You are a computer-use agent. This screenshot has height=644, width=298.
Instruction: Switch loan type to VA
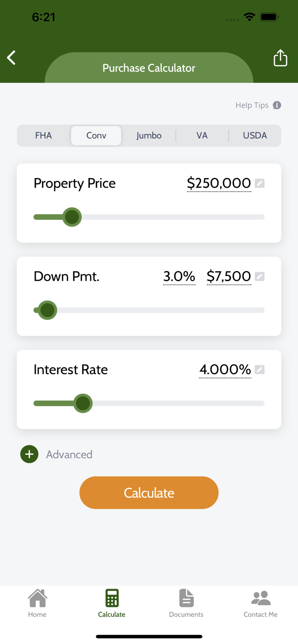[202, 135]
